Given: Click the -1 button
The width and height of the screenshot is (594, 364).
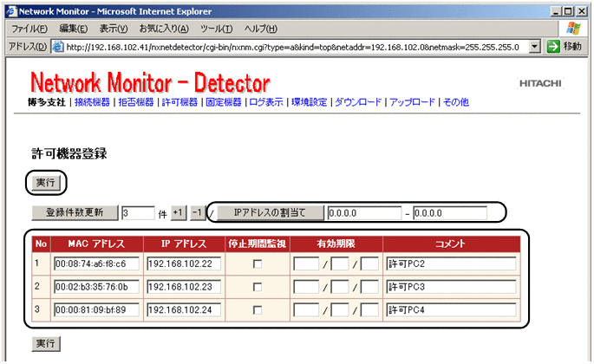Looking at the screenshot, I should coord(197,212).
